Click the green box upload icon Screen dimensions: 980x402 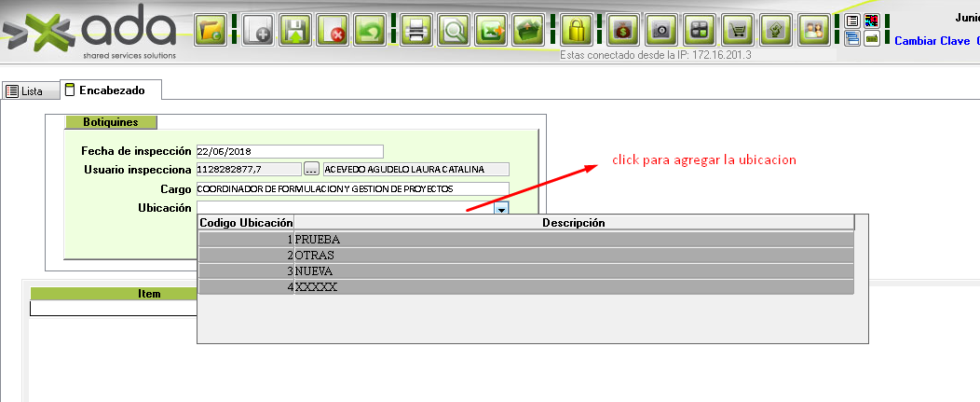click(x=529, y=30)
